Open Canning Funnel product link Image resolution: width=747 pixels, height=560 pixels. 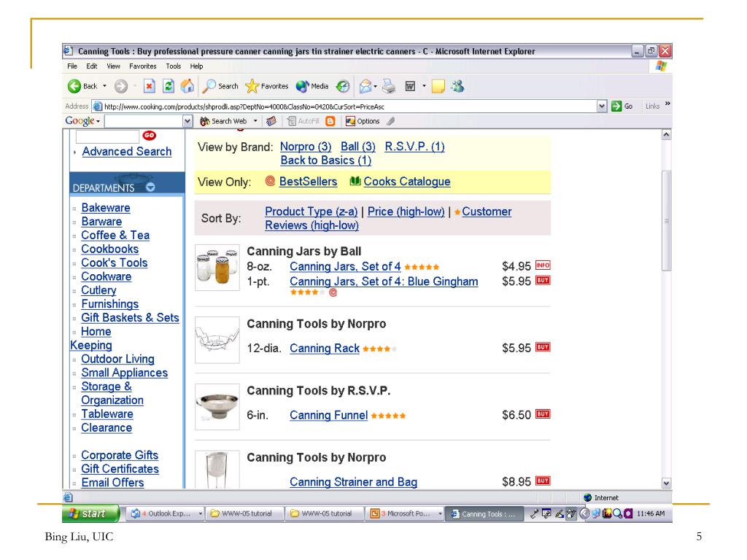click(x=329, y=415)
